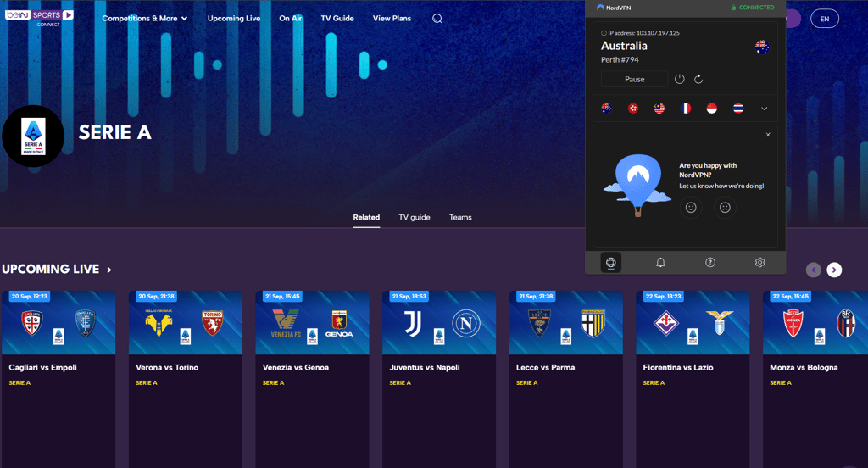
Task: Dismiss the NordVPN feedback card
Action: point(768,135)
